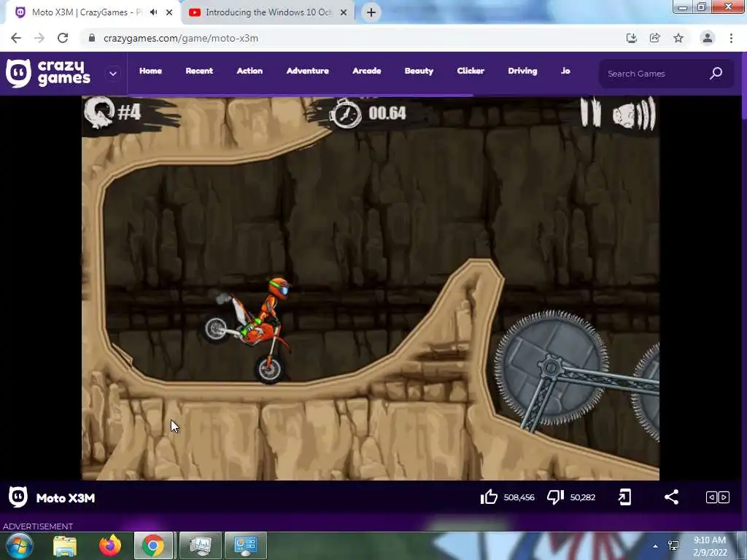Pause the Moto X3M game

point(590,112)
